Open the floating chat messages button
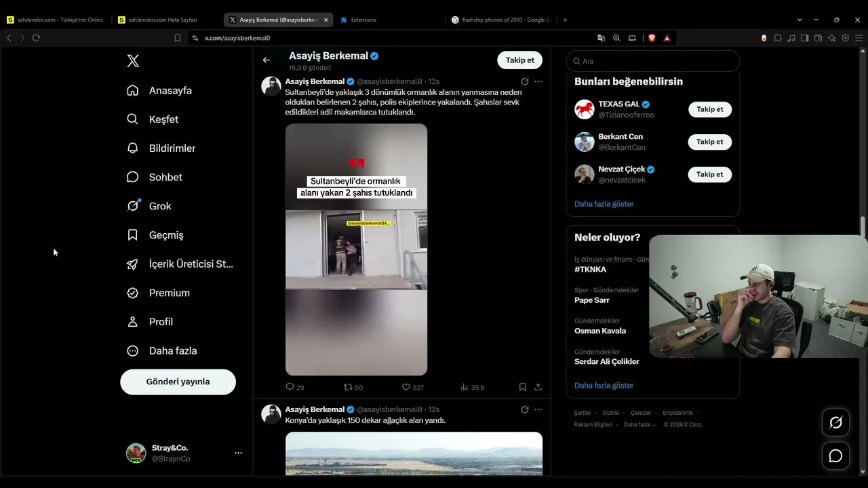868x488 pixels. [x=835, y=456]
